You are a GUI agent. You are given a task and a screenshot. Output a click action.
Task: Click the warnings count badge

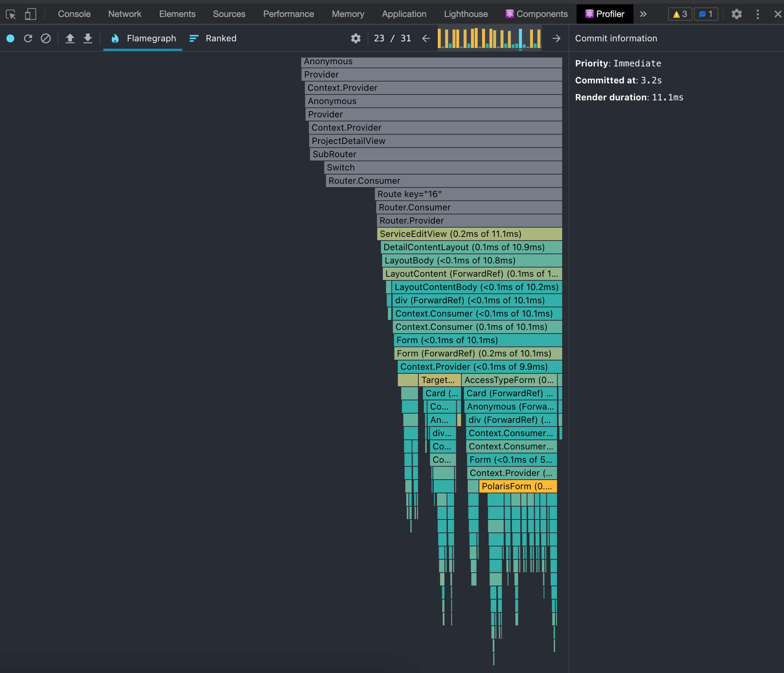680,14
